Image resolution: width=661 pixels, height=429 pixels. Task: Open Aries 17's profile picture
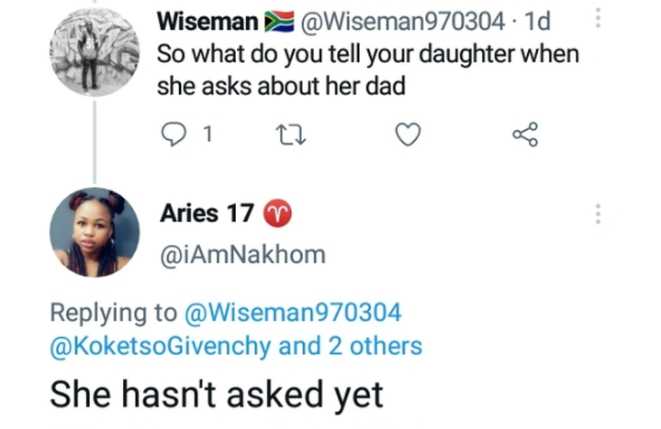[x=95, y=232]
